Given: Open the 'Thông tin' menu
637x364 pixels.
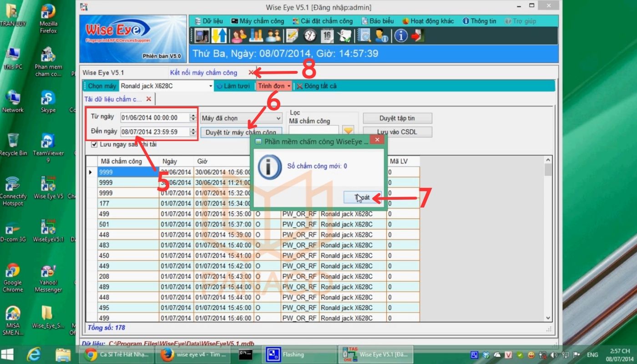Looking at the screenshot, I should pyautogui.click(x=480, y=21).
